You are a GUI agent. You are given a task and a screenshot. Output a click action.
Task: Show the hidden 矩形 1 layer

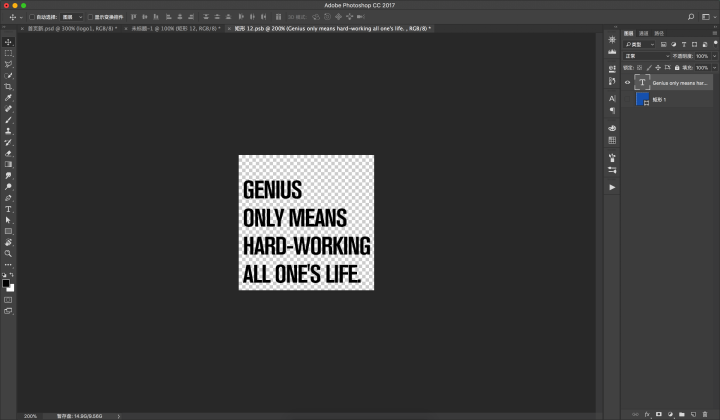[x=628, y=100]
